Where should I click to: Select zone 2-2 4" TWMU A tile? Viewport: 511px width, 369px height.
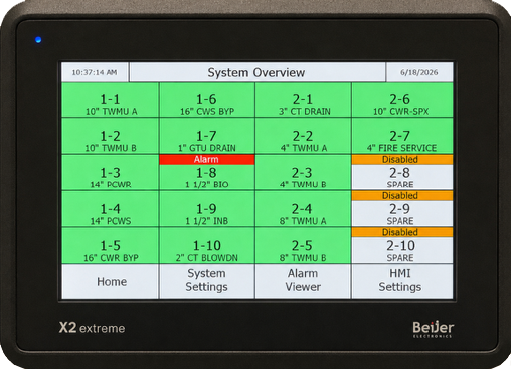pos(303,136)
